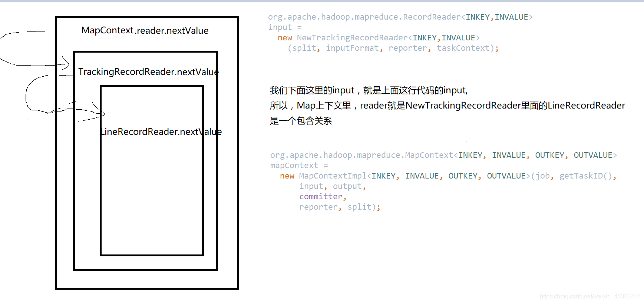The width and height of the screenshot is (644, 303).
Task: Click the 'TrackingRecordReader.nextValue' label in the diagram
Action: coord(149,71)
